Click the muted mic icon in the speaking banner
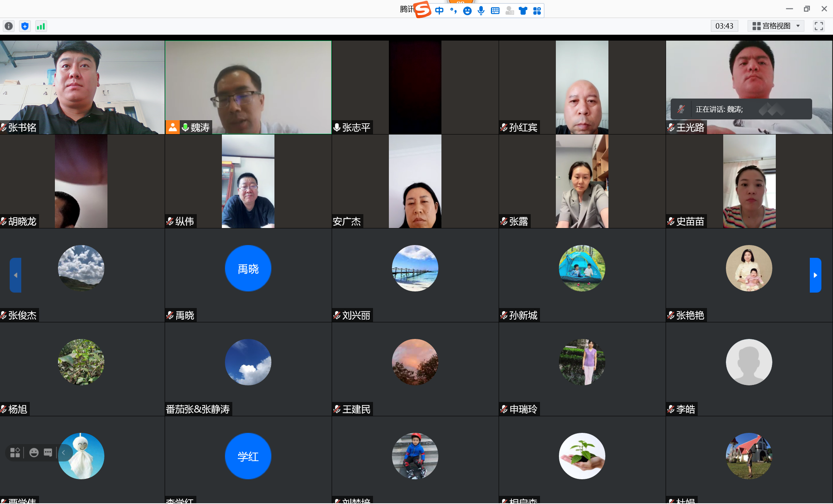Viewport: 833px width, 504px height. coord(681,109)
